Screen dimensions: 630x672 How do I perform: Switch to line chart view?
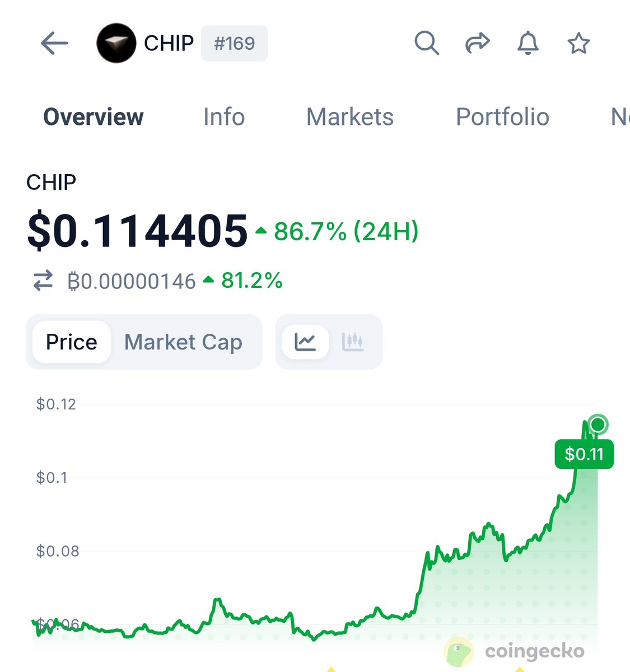click(x=305, y=342)
